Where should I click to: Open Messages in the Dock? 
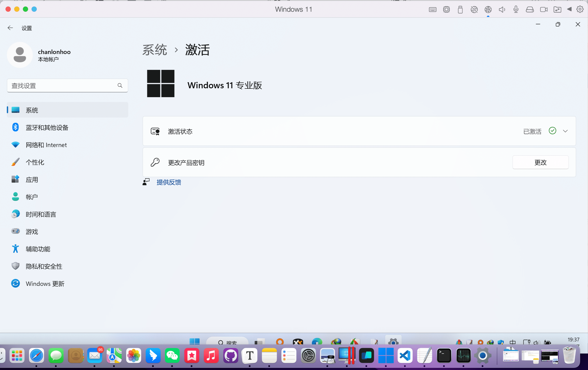(x=56, y=355)
